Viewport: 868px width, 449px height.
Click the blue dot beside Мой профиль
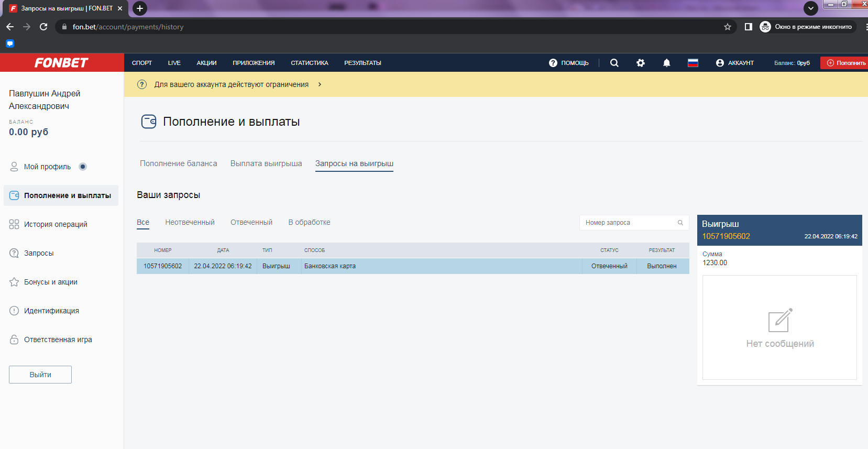tap(83, 167)
